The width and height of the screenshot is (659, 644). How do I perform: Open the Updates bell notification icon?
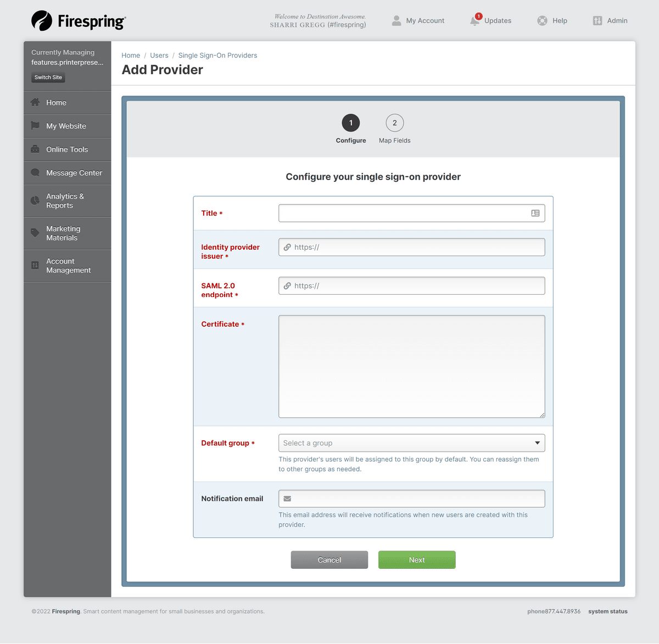click(x=474, y=21)
